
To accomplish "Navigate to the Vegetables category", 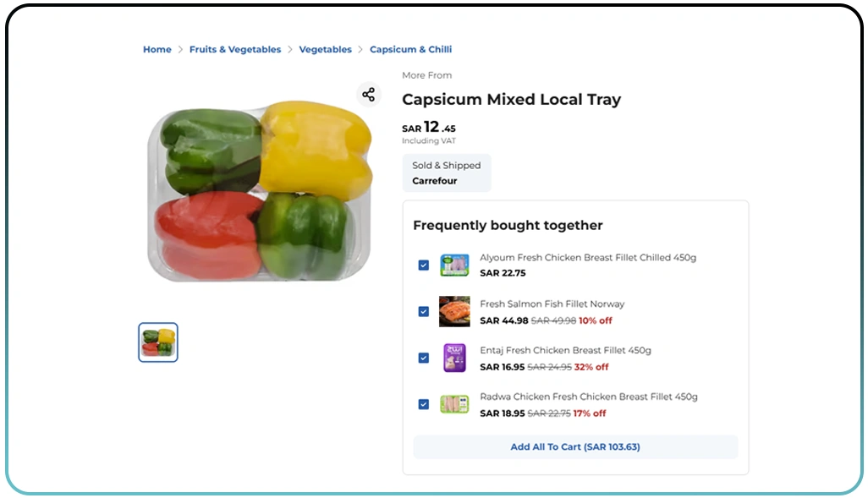I will (325, 49).
